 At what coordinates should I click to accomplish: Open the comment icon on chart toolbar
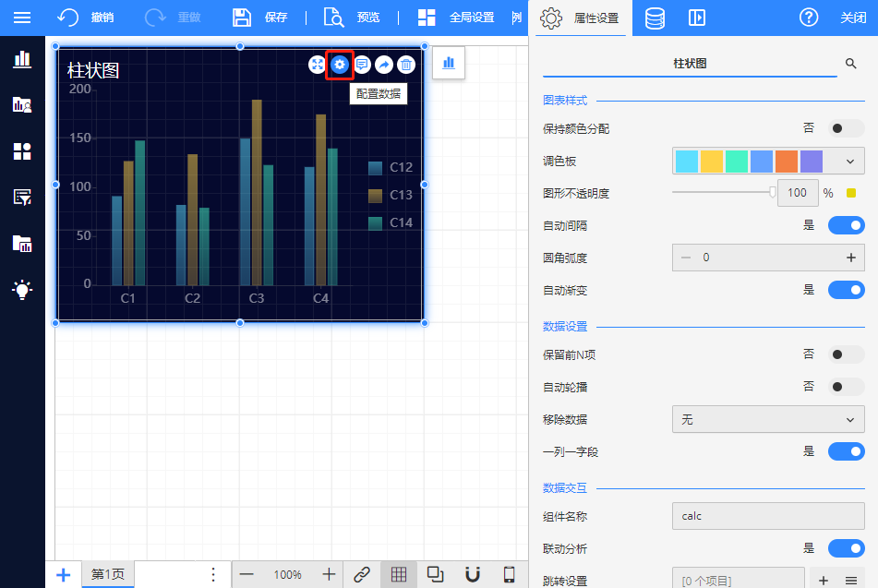pos(362,65)
